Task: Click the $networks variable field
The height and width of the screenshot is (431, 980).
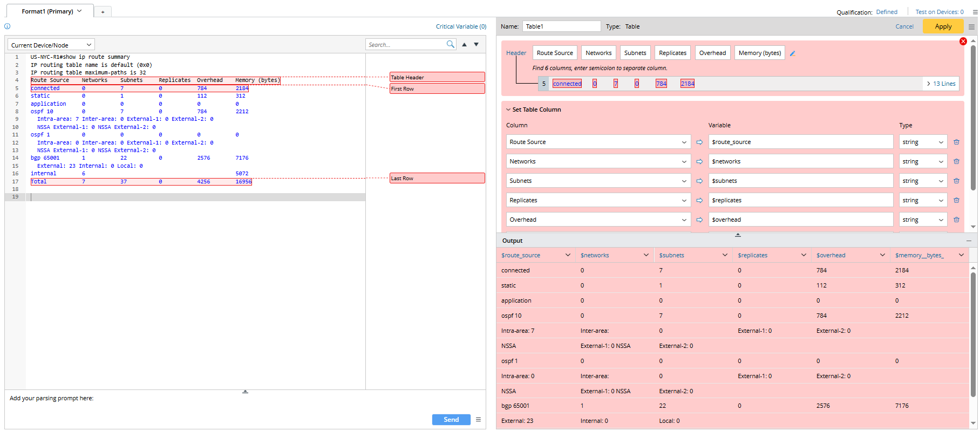Action: click(801, 161)
